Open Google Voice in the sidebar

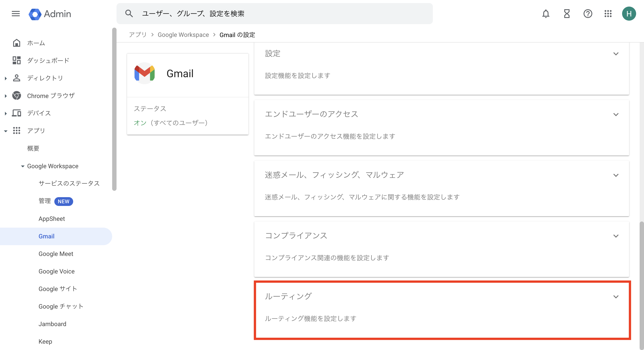pyautogui.click(x=57, y=271)
